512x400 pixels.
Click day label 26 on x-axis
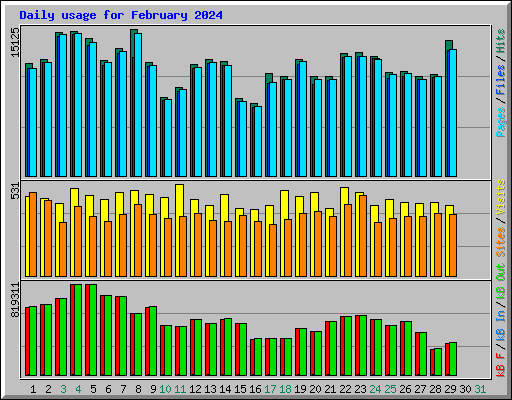pos(405,389)
